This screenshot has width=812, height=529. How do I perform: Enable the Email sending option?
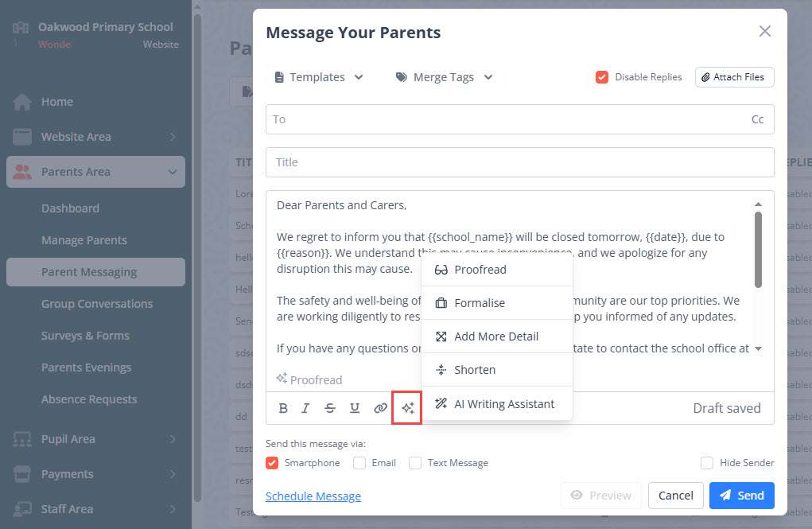point(359,463)
